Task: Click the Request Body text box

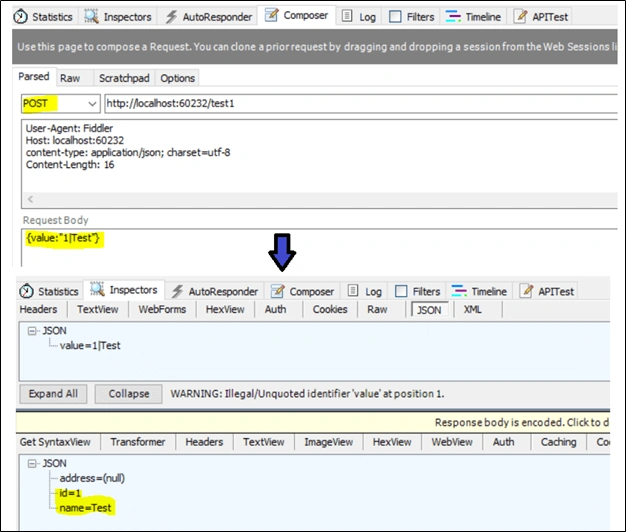Action: pyautogui.click(x=319, y=247)
